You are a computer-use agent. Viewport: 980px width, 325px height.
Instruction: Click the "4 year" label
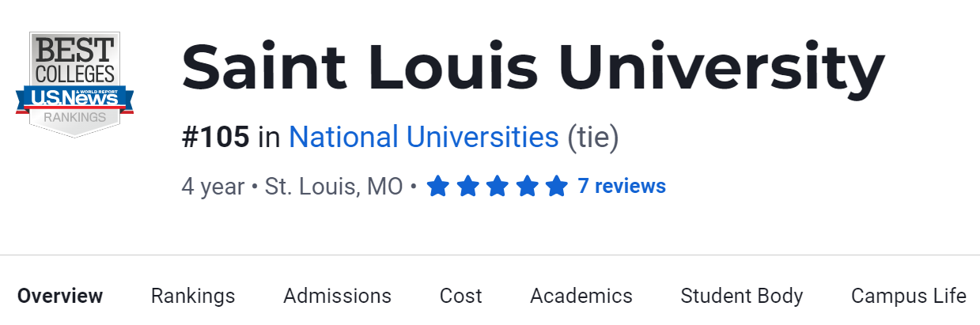click(x=213, y=187)
